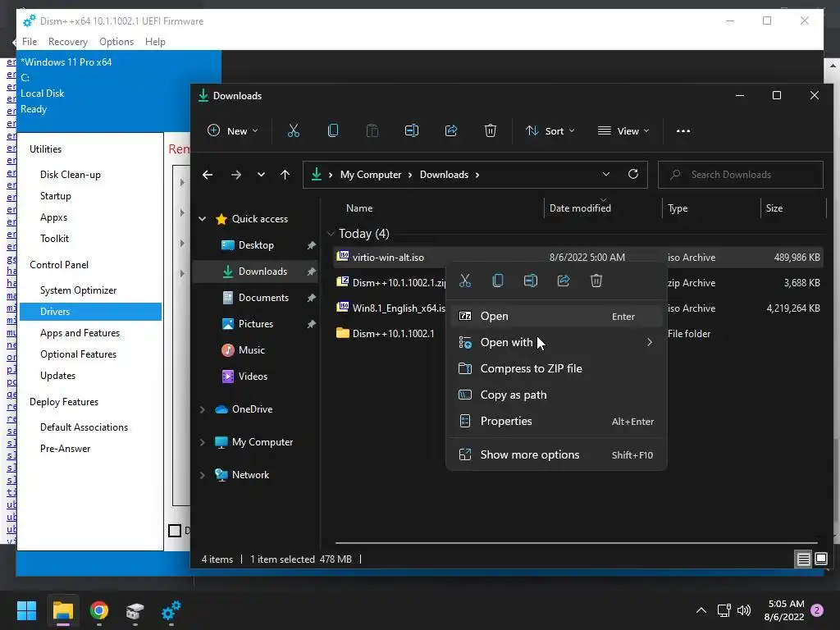Click the Cut icon in context menu
This screenshot has height=630, width=840.
465,281
